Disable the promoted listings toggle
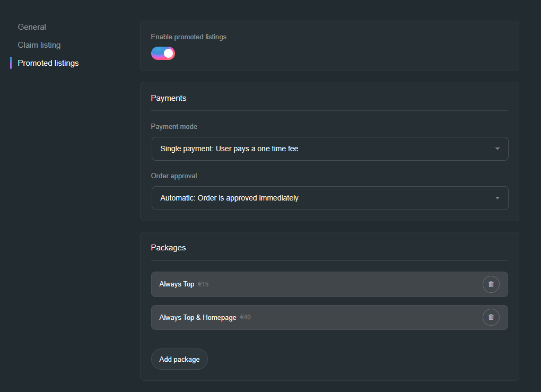Screen dimensions: 541x392 tap(163, 53)
